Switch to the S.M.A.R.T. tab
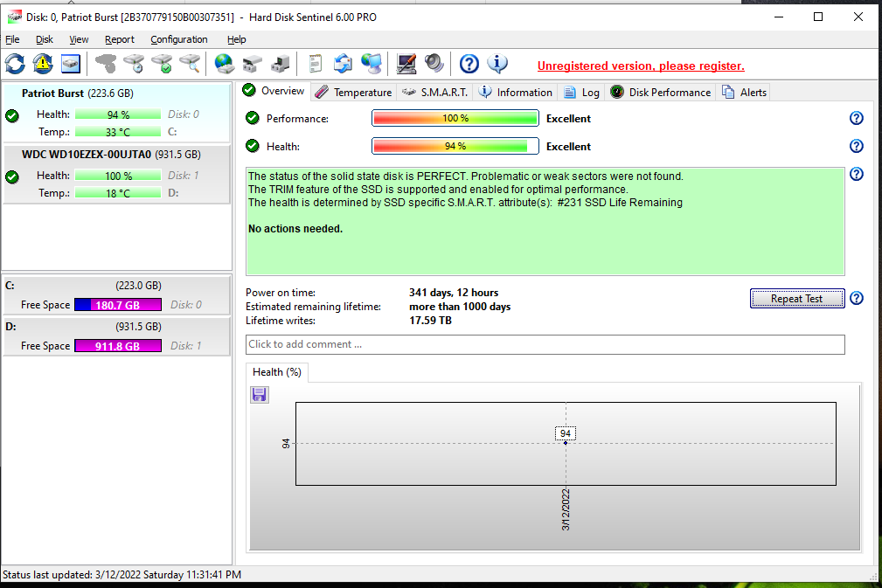 click(x=434, y=93)
